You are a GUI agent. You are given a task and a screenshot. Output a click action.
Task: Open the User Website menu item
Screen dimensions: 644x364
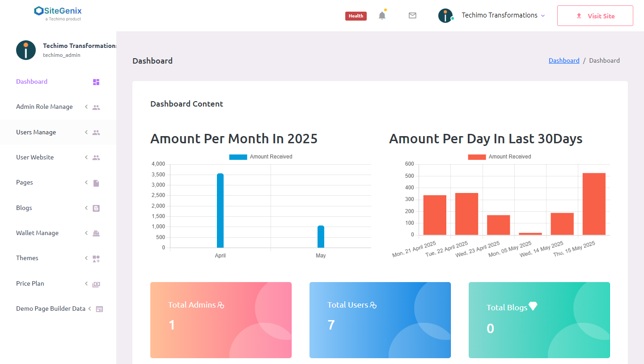click(x=35, y=157)
